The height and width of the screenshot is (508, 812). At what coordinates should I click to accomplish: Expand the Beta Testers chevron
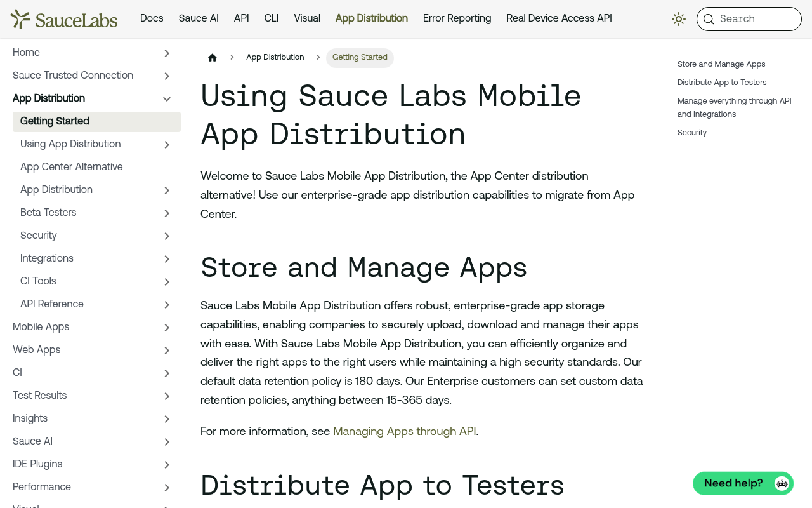(167, 213)
